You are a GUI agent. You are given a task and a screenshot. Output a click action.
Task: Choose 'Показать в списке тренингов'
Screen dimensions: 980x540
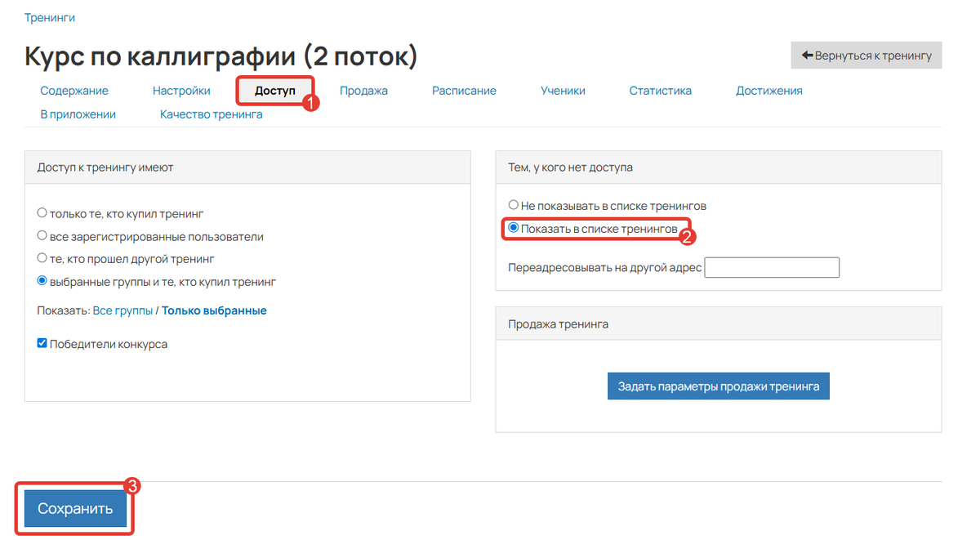(514, 227)
